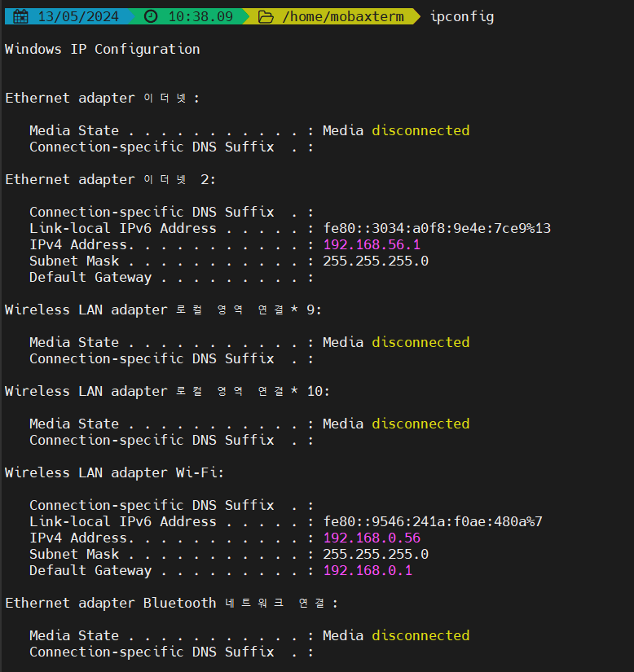The image size is (634, 672).
Task: Click the fe80::3034:a0f8:9e4e:7ce9%13 IPv6 address
Action: point(437,228)
